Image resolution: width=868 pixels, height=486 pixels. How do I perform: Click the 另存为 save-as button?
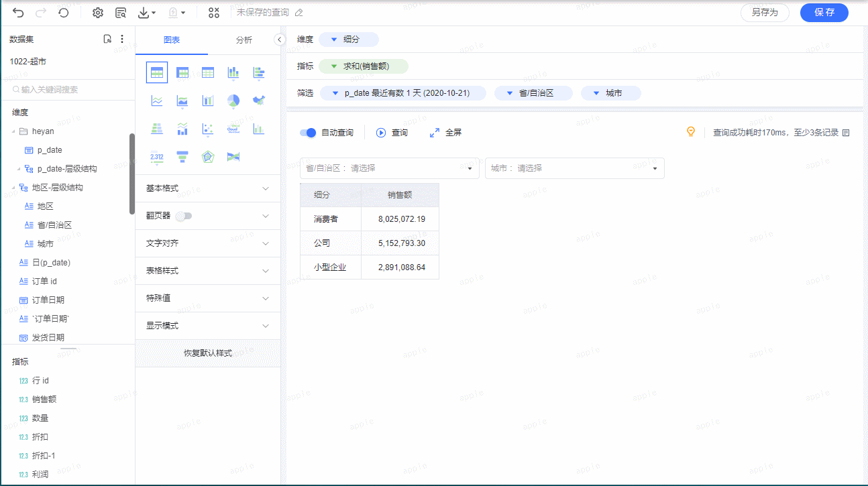[x=765, y=13]
